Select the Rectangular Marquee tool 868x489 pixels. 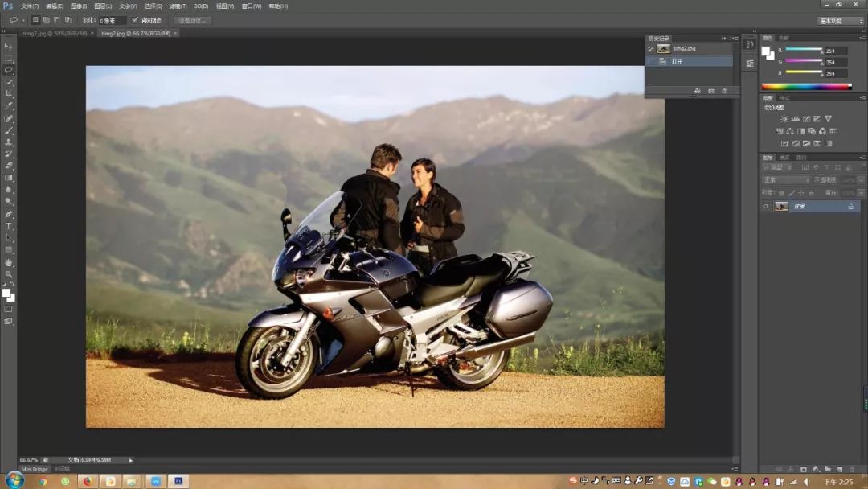(9, 58)
